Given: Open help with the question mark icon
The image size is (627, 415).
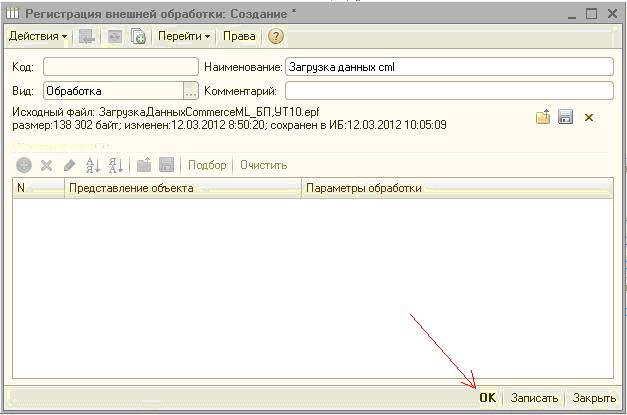Looking at the screenshot, I should tap(276, 37).
